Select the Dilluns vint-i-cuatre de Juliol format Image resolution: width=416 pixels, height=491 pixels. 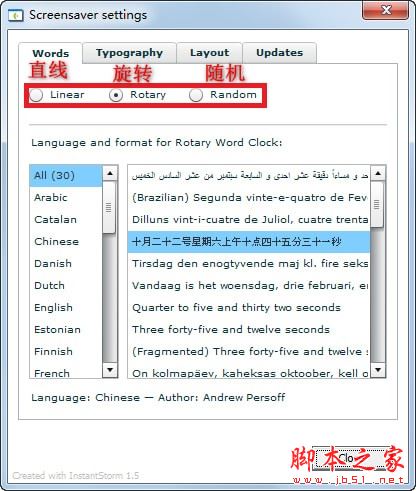coord(249,219)
